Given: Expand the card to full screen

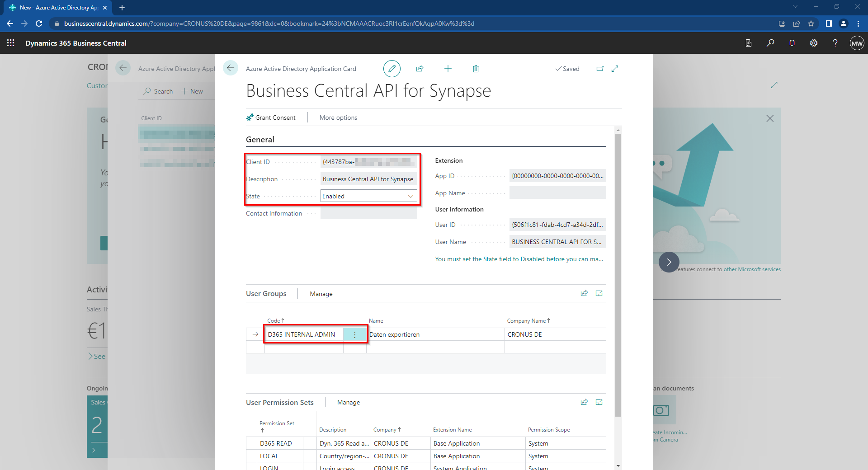Looking at the screenshot, I should point(615,69).
